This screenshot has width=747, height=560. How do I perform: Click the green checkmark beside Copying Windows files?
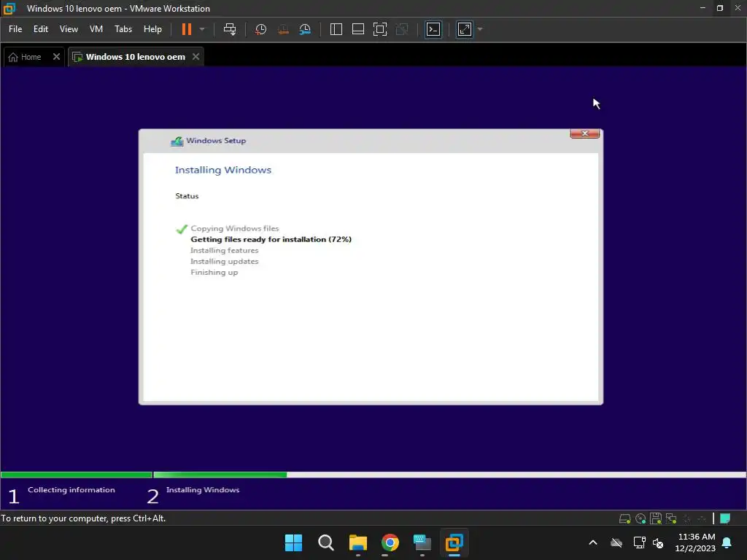182,229
